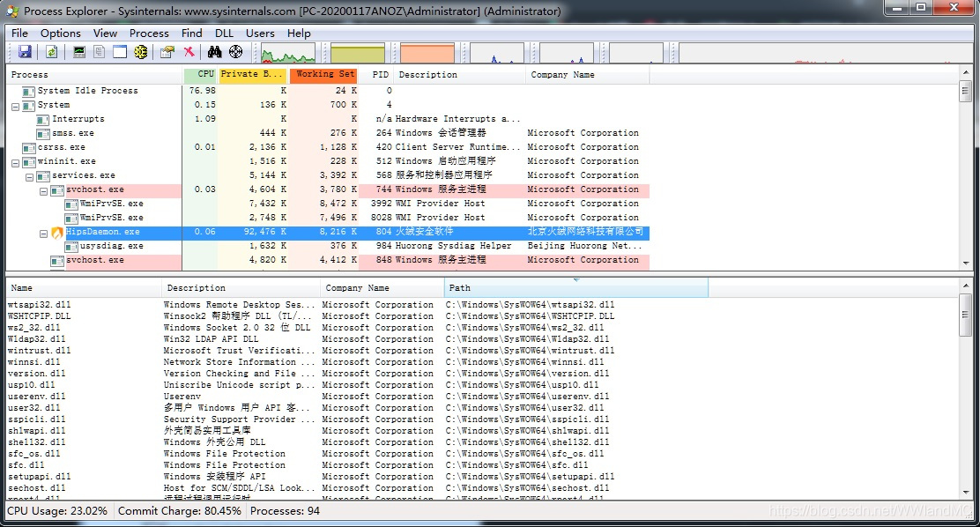Open System Information via the monitor icon
980x527 pixels.
click(x=78, y=52)
